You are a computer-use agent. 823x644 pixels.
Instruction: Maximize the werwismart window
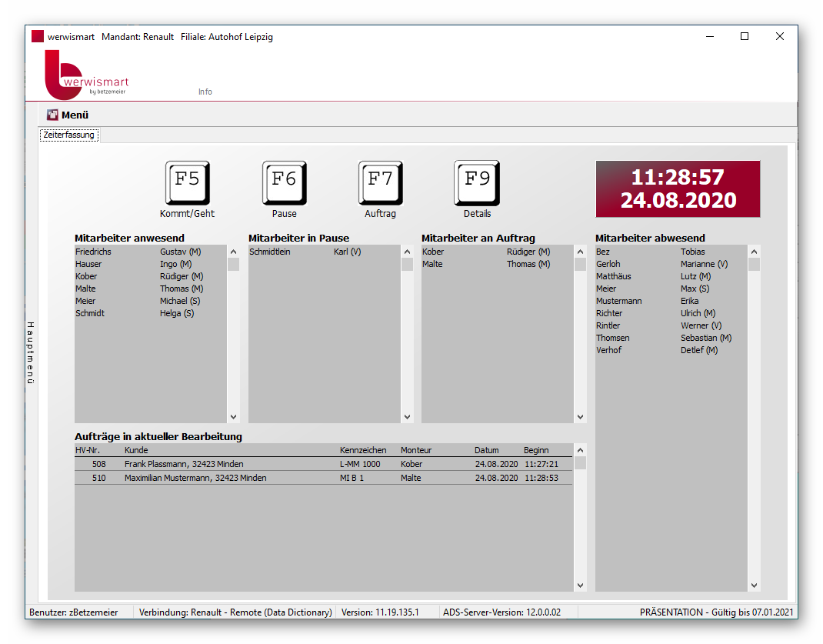point(745,36)
